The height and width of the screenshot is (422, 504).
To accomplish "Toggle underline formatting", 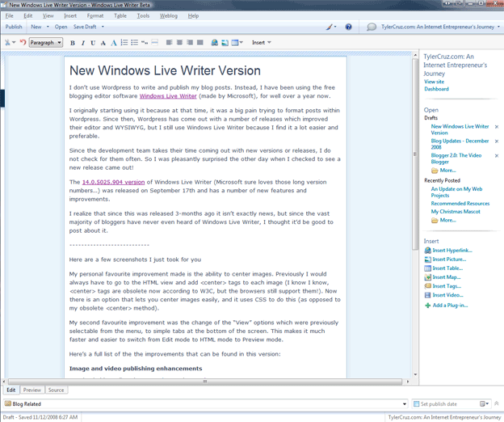I will 93,43.
